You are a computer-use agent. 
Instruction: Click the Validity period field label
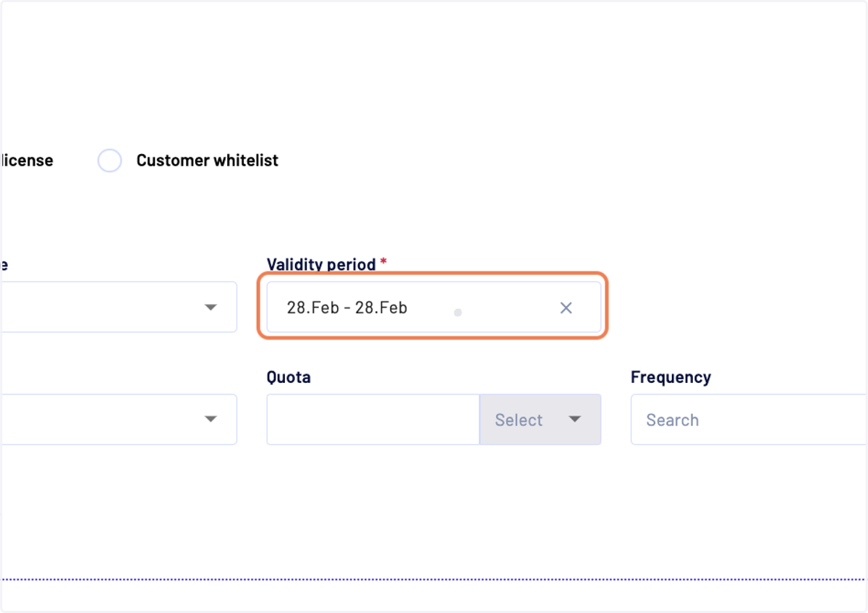[x=321, y=264]
